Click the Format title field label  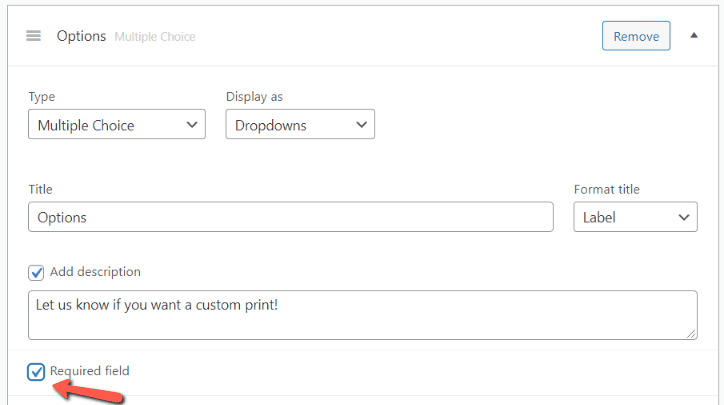click(606, 189)
